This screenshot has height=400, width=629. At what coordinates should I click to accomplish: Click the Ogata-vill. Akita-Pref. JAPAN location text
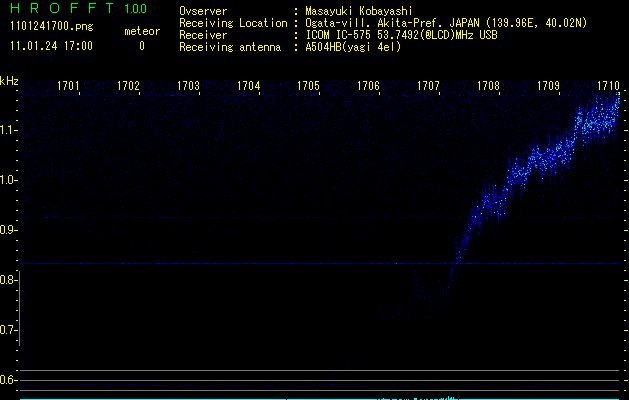click(x=446, y=23)
